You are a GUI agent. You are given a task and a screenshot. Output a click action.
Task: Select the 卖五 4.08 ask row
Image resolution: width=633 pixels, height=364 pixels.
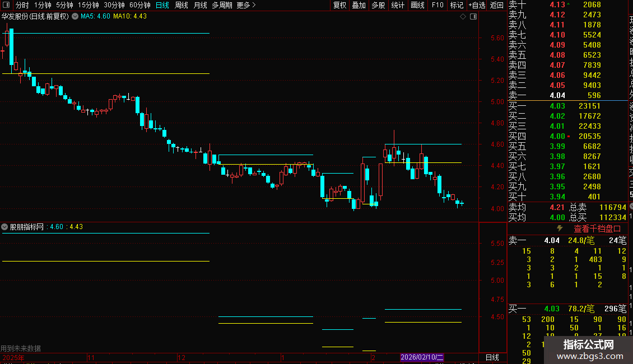567,55
